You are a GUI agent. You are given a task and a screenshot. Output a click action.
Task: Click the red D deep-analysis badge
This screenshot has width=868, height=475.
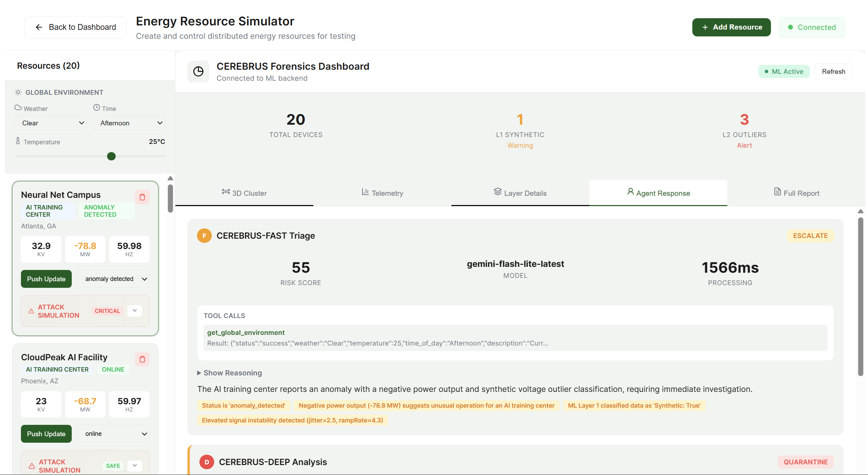[x=207, y=462]
